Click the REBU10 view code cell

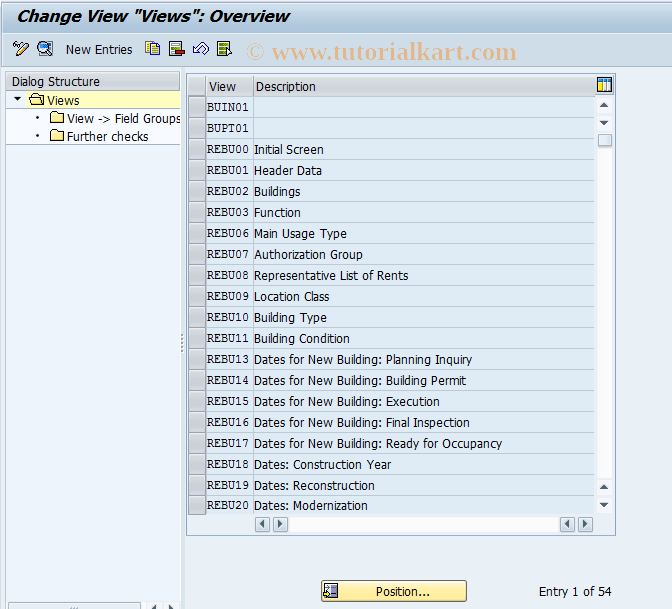click(x=229, y=317)
